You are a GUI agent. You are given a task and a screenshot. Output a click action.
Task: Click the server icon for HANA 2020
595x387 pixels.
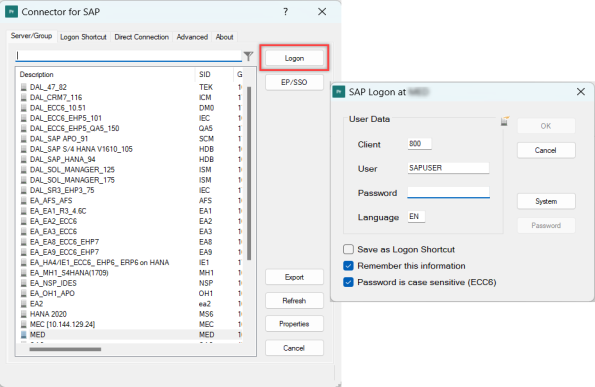(x=24, y=314)
